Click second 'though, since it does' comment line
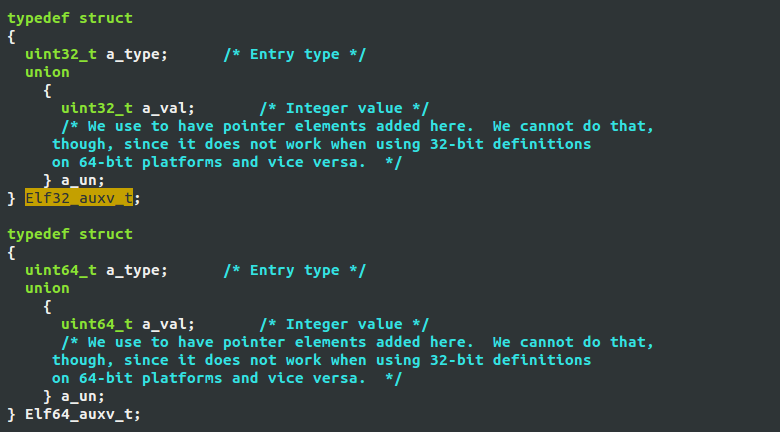Viewport: 780px width, 432px height. (321, 360)
